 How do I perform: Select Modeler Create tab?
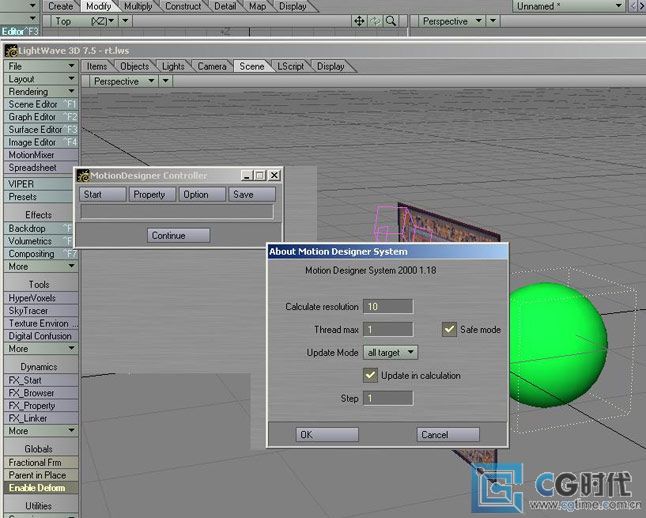point(61,6)
